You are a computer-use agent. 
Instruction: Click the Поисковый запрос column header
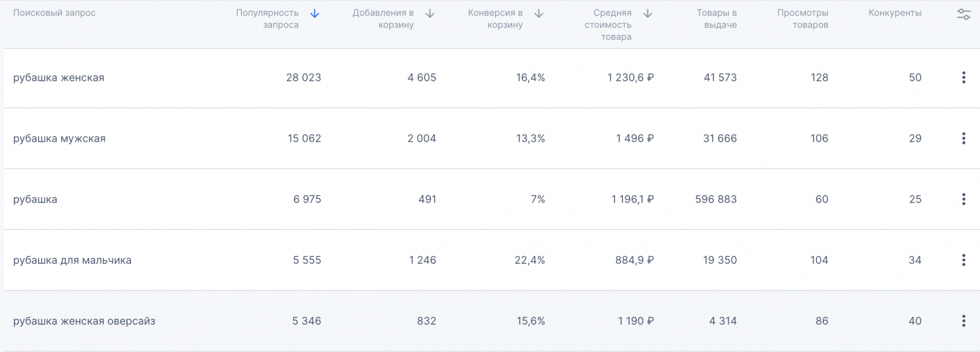pos(55,13)
